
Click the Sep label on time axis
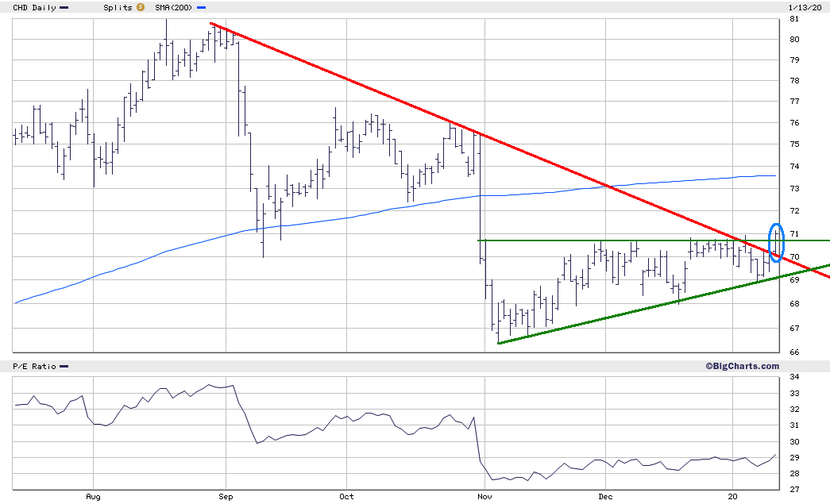(226, 497)
